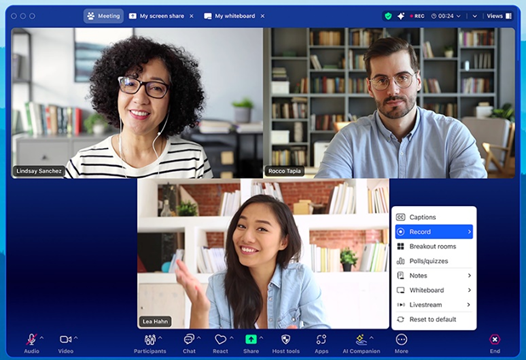Select Record in the More menu
Image resolution: width=526 pixels, height=360 pixels.
click(x=434, y=232)
